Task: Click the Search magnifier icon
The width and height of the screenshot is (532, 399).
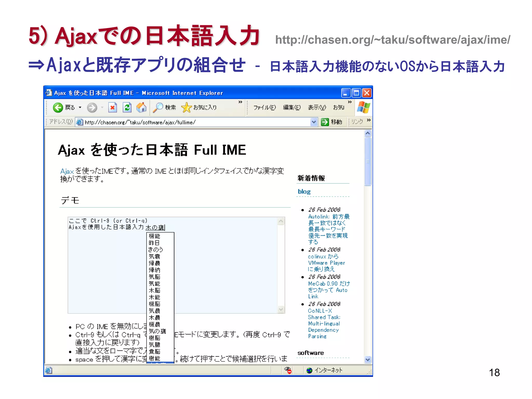Action: [158, 108]
